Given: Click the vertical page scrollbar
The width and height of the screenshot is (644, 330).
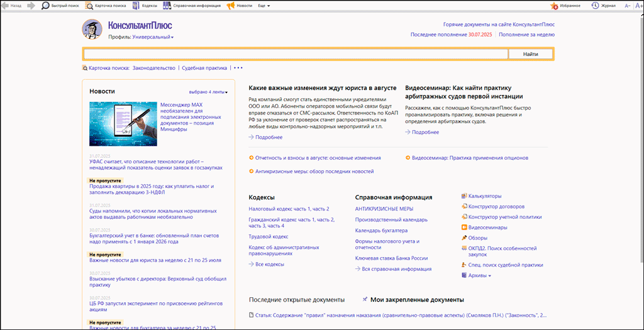Looking at the screenshot, I should (641, 140).
